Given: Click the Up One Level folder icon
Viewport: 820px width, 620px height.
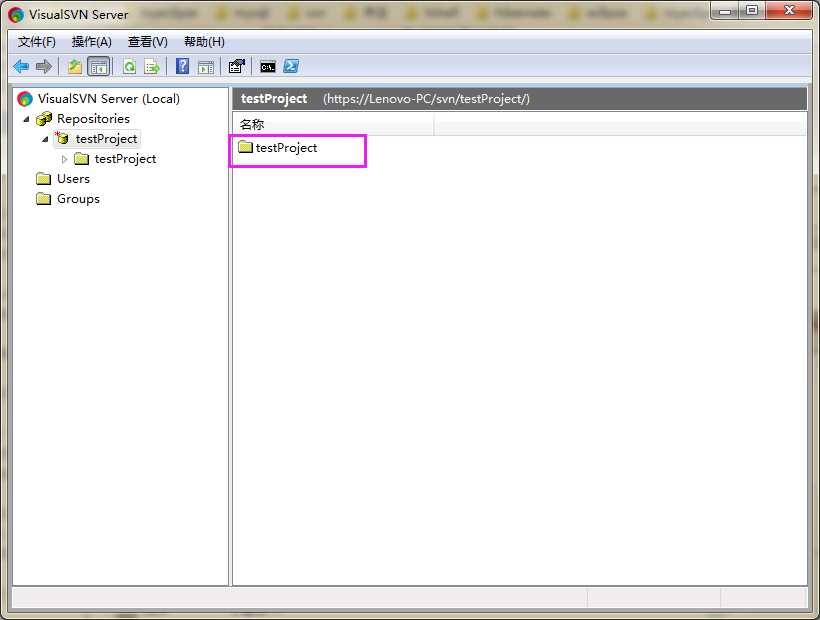Looking at the screenshot, I should pos(75,66).
